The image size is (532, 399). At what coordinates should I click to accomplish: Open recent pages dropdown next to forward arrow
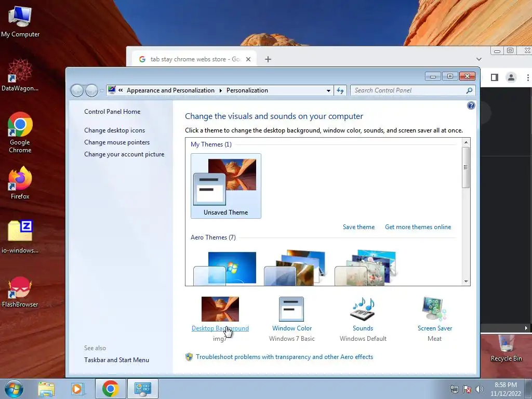101,90
